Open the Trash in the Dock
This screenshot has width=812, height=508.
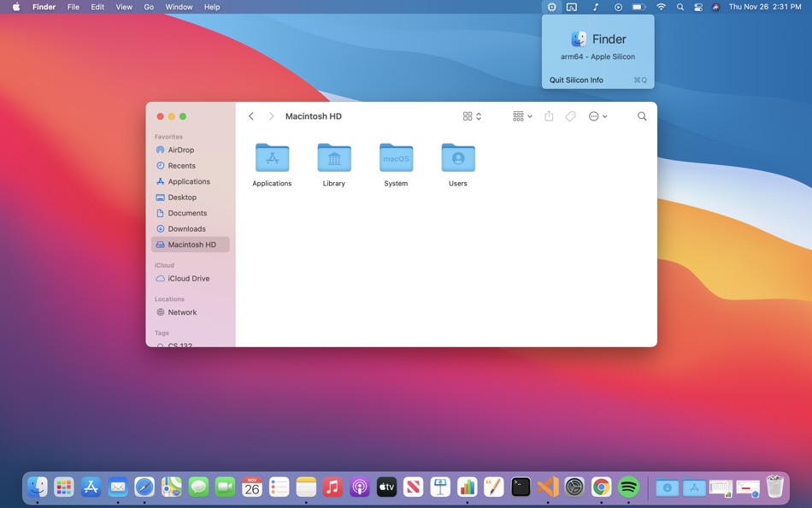click(x=774, y=487)
